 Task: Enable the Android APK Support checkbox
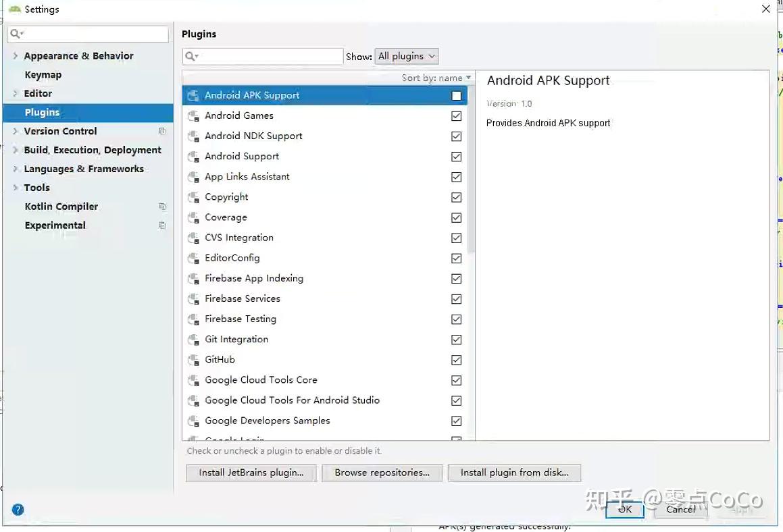coord(457,96)
